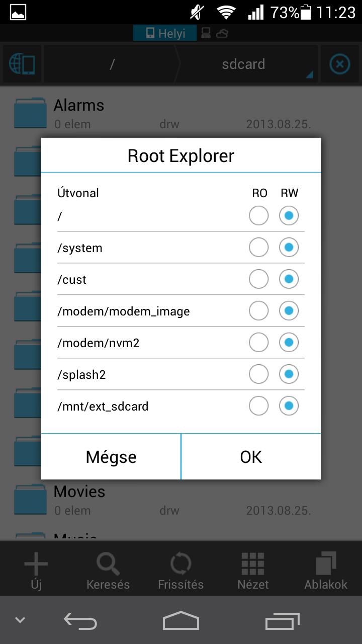Mark /modem/modem_image as RO

pyautogui.click(x=258, y=311)
